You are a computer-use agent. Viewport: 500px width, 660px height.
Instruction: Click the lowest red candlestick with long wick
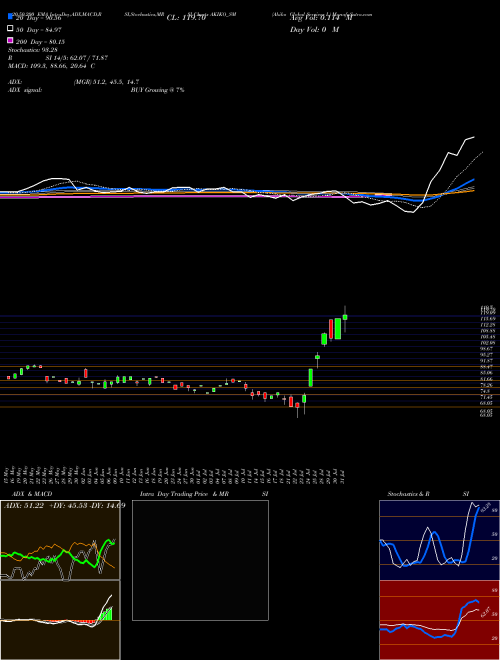[298, 405]
